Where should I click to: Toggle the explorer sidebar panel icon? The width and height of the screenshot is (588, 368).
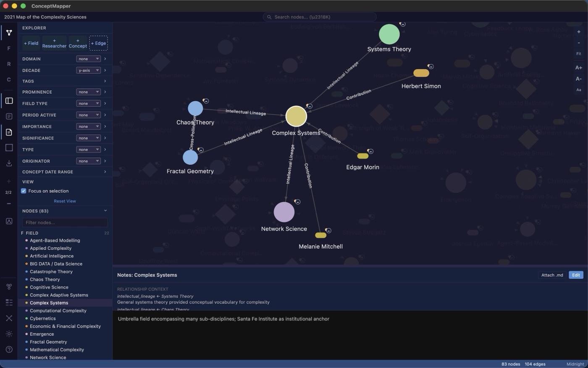pyautogui.click(x=9, y=101)
